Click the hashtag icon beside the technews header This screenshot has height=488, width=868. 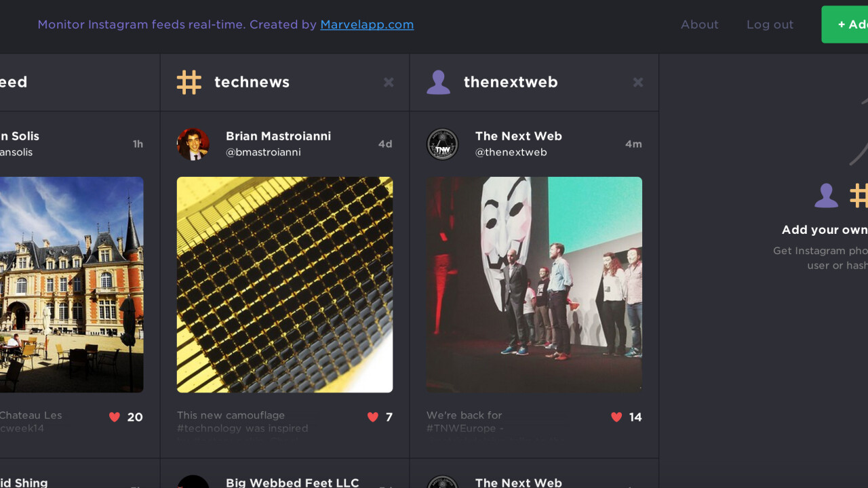pos(189,81)
